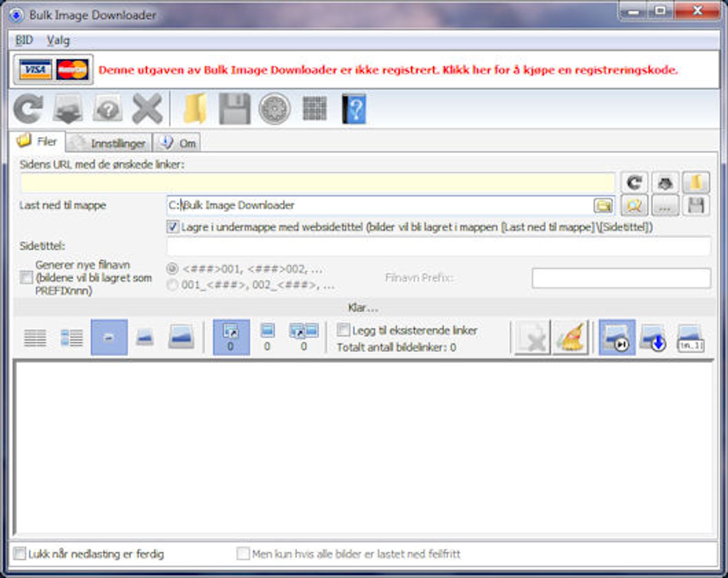The image size is (728, 578).
Task: Click the highlighted image play icon
Action: point(617,338)
